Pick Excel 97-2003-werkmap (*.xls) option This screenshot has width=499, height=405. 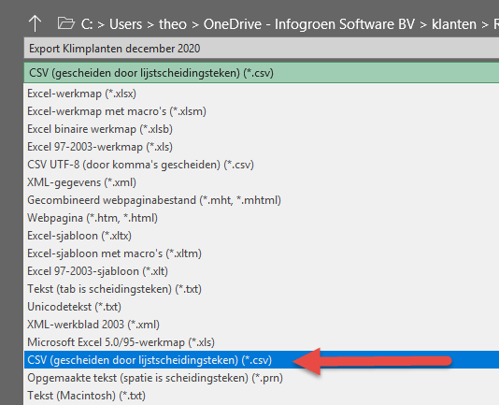261,147
